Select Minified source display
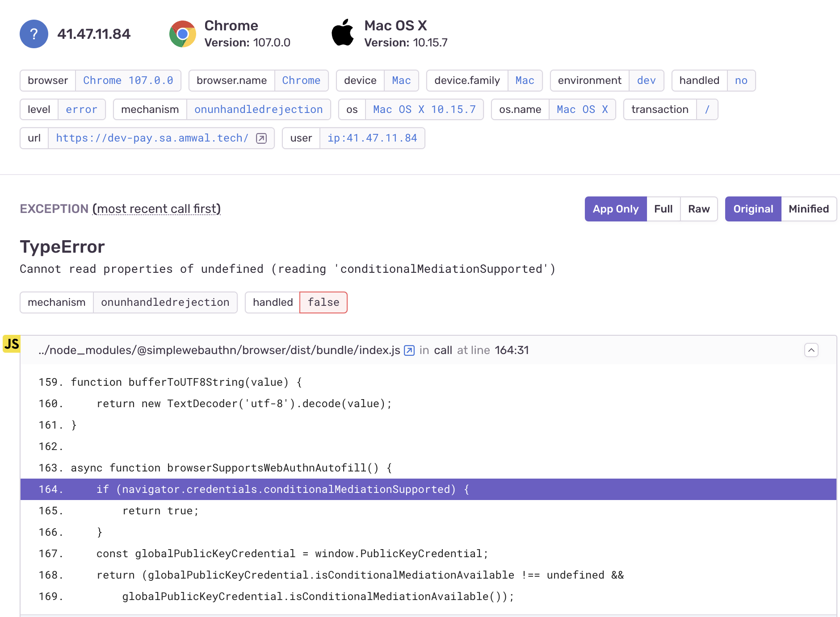This screenshot has height=617, width=840. pyautogui.click(x=809, y=208)
